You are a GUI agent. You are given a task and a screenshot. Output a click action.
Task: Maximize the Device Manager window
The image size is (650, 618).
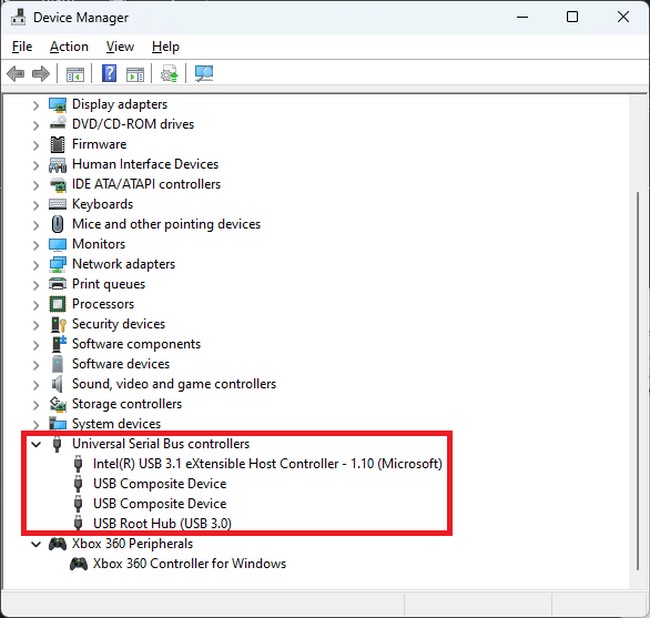572,17
